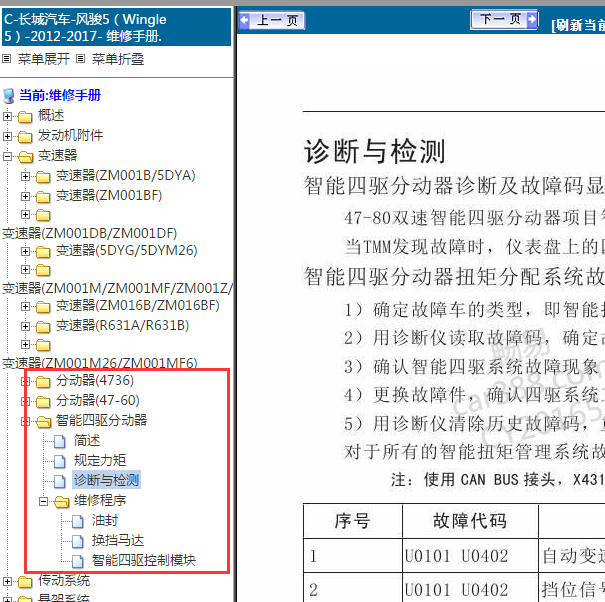Expand 变速器(ZM016B/ZM016BF) node
The image size is (605, 602).
(25, 306)
